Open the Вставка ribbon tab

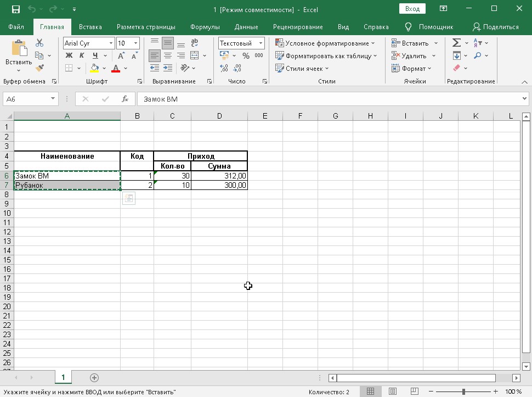coord(90,27)
